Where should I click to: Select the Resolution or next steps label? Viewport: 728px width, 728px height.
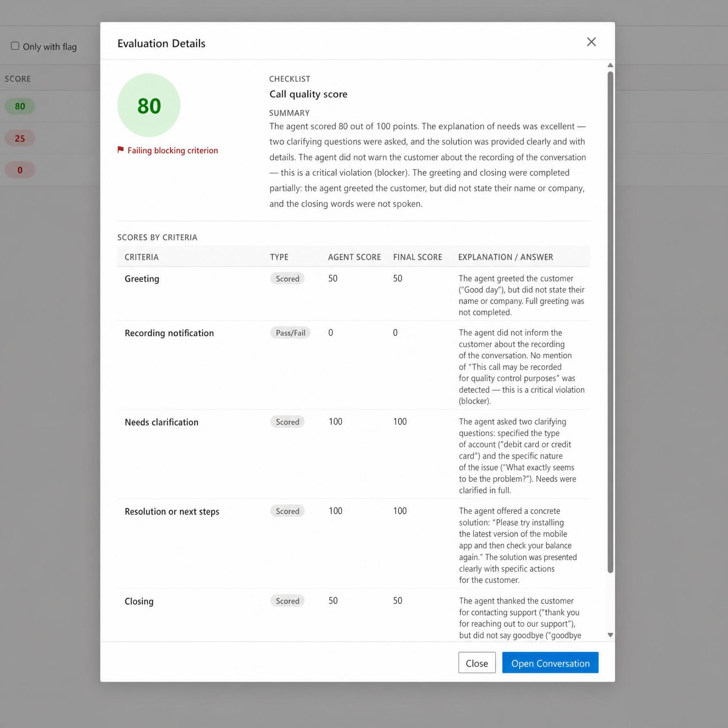[x=172, y=511]
